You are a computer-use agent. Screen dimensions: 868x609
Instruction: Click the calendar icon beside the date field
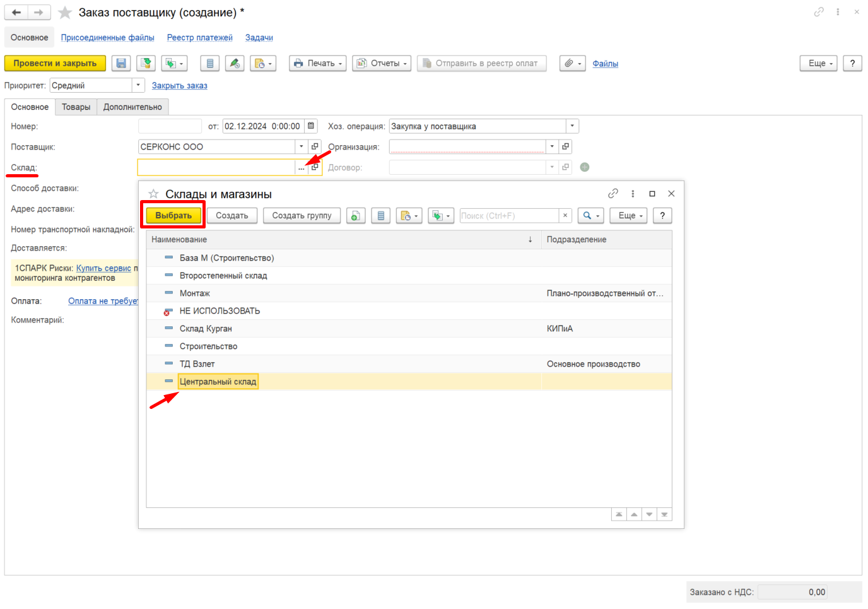click(x=311, y=126)
